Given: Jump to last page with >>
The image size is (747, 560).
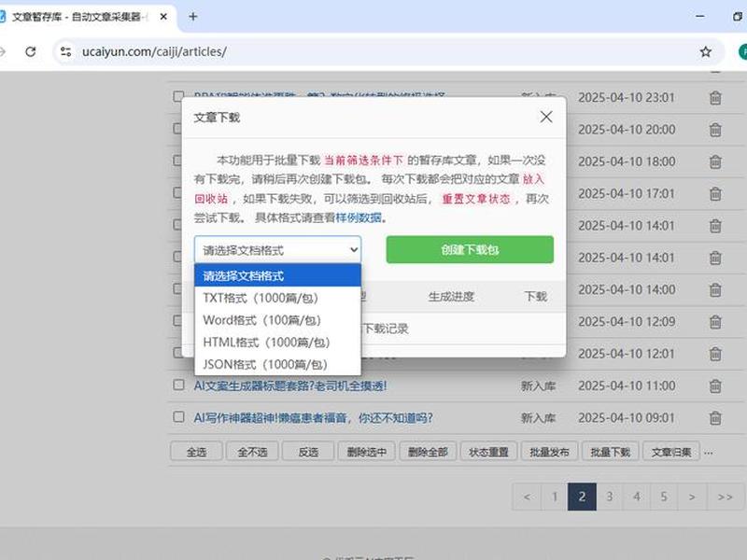Looking at the screenshot, I should coord(726,497).
